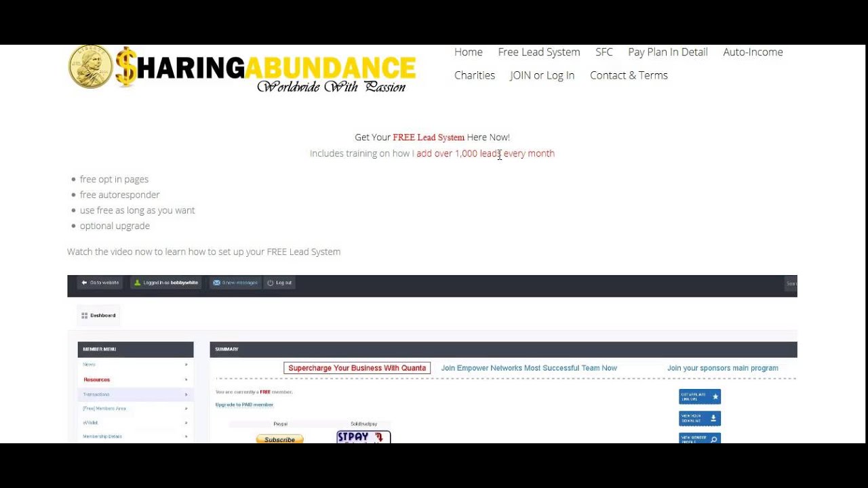Click the Log out button
The image size is (868, 488).
[279, 283]
